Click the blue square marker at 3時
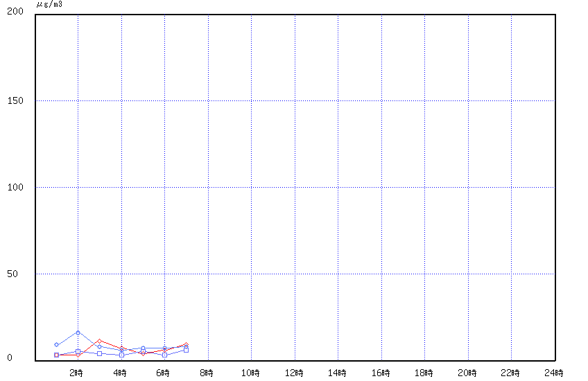 (x=100, y=353)
